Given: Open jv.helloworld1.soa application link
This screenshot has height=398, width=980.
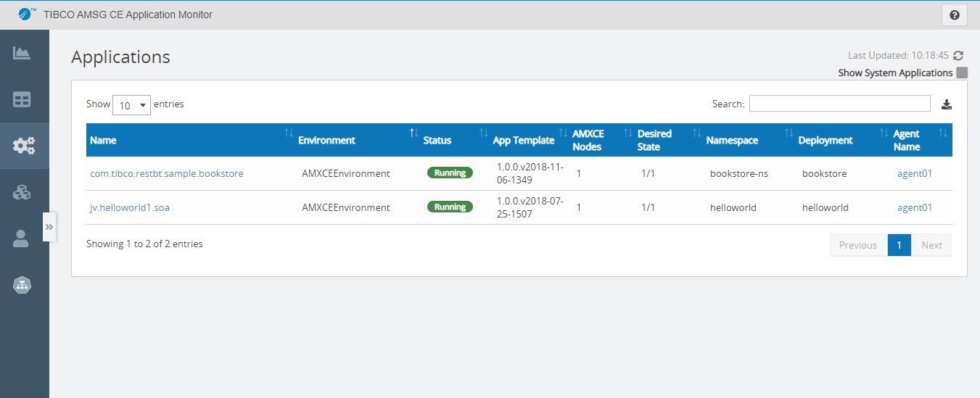Looking at the screenshot, I should tap(129, 207).
